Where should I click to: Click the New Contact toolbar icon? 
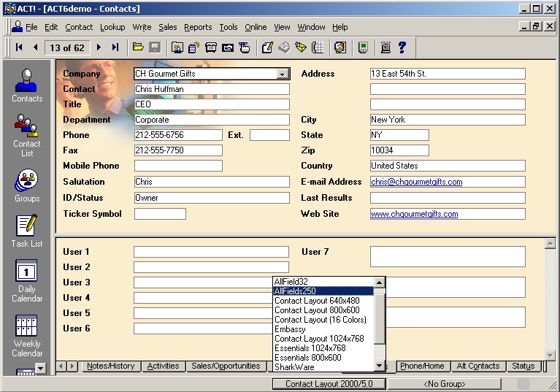tap(177, 47)
